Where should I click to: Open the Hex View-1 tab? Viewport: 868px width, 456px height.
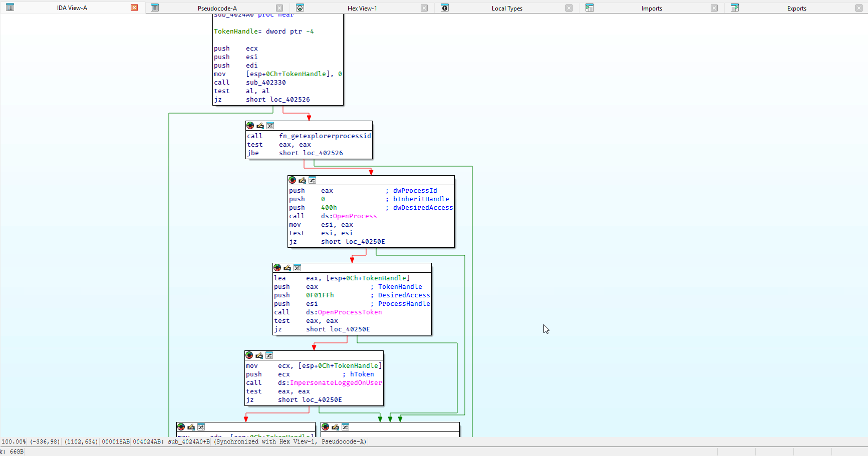tap(362, 8)
